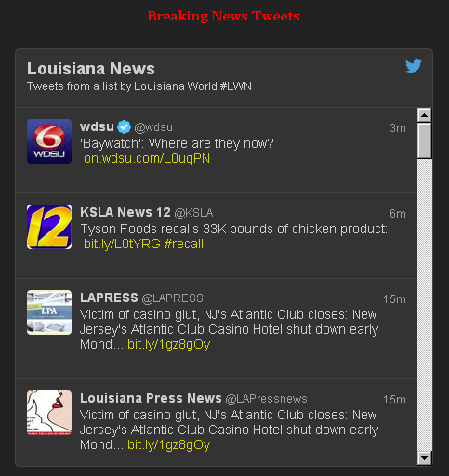Open the bit.ly/L0tYRG link

click(x=122, y=244)
